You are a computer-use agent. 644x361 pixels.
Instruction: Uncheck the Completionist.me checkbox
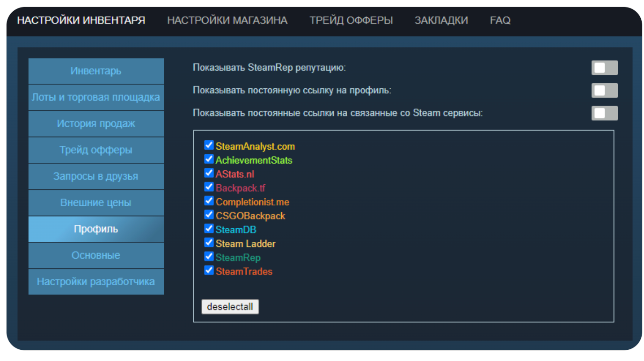[x=209, y=201]
